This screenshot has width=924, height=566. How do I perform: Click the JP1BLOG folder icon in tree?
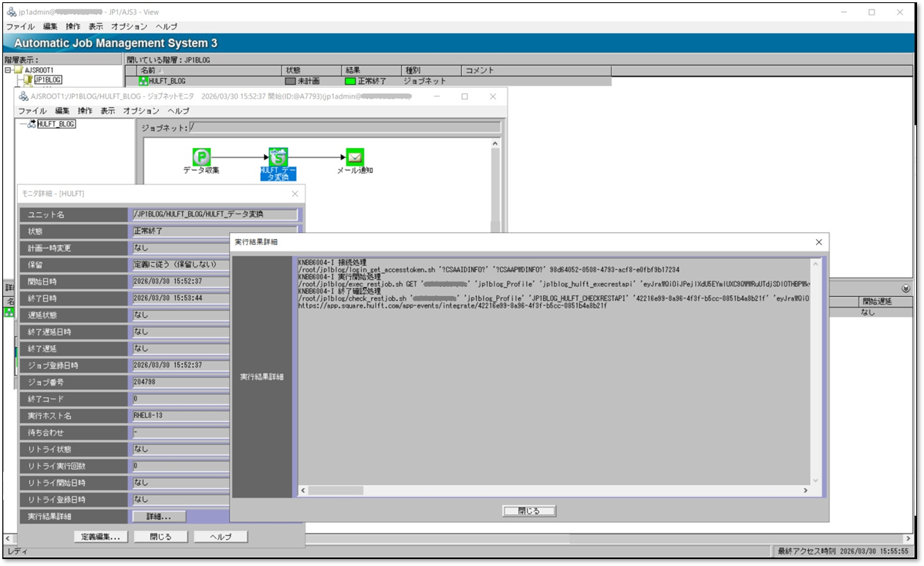pyautogui.click(x=29, y=79)
